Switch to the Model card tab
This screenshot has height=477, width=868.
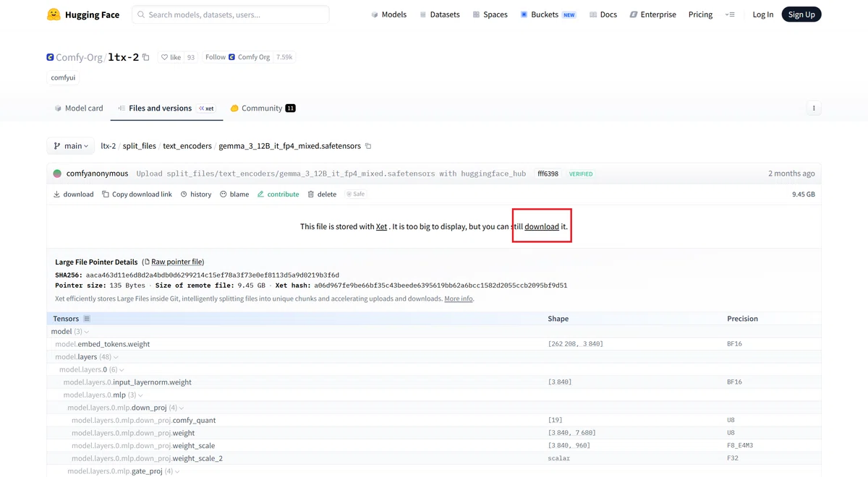pyautogui.click(x=79, y=108)
